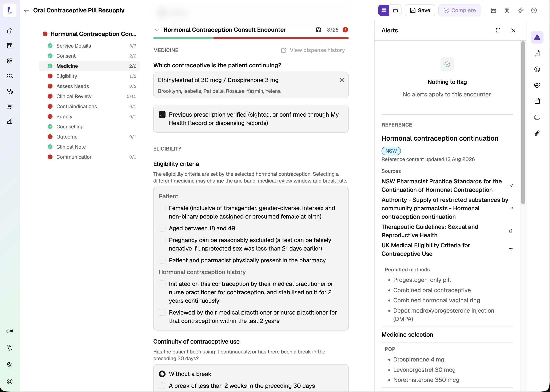Open the grid dashboard icon in sidebar
550x392 pixels.
coord(10,61)
